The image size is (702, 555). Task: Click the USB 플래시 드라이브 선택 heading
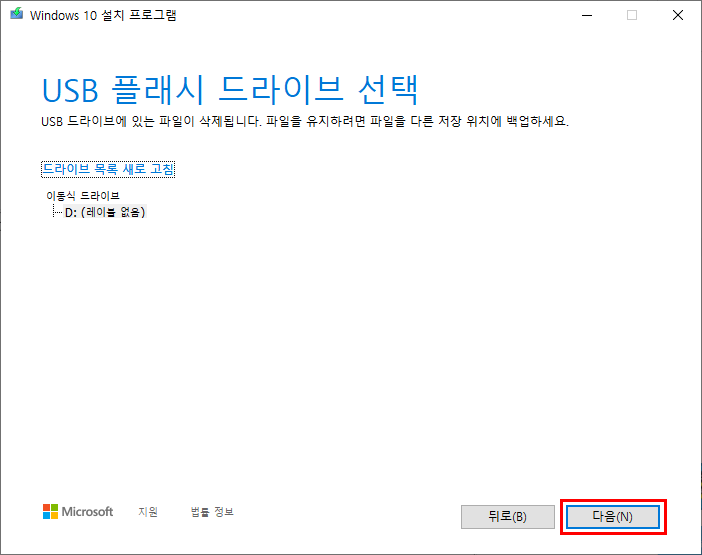(x=230, y=90)
